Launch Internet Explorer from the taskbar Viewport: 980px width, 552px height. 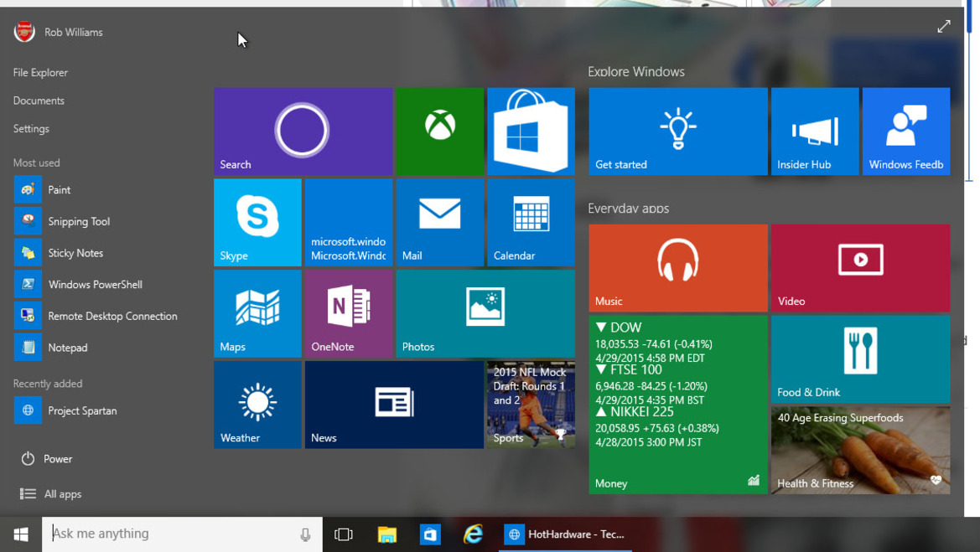(473, 534)
